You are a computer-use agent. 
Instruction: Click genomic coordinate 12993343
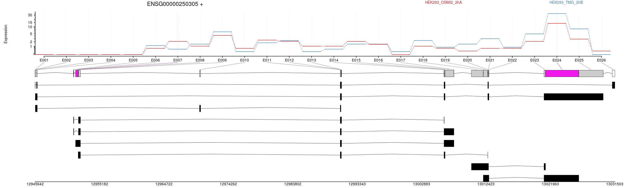point(357,184)
